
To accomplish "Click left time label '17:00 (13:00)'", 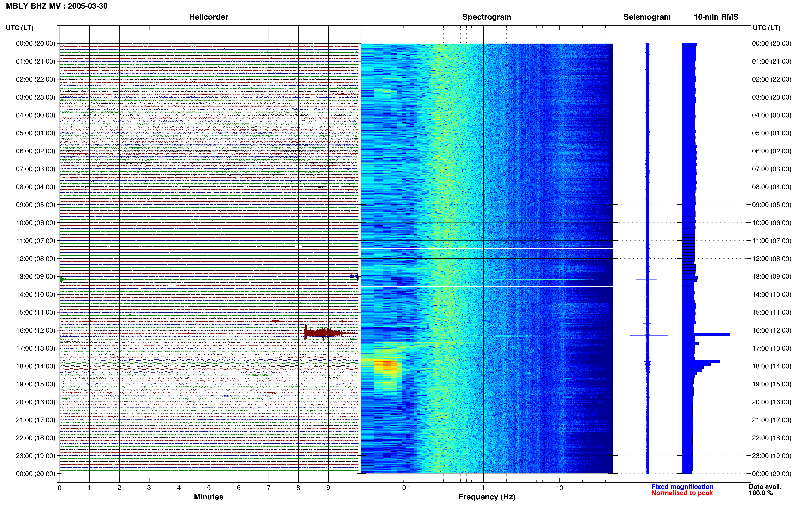I will coord(36,348).
